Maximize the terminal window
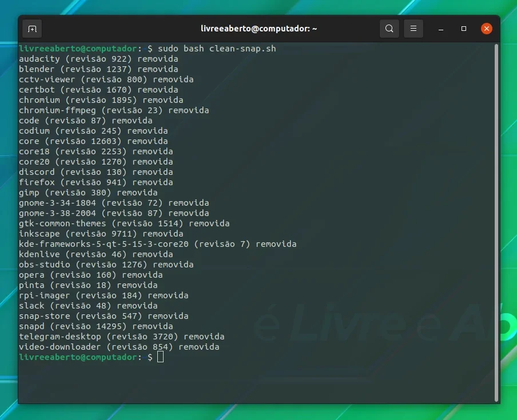 click(464, 29)
